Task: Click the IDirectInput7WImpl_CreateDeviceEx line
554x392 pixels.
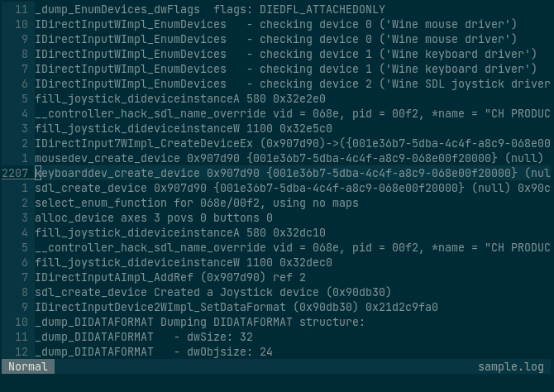Action: click(x=292, y=143)
